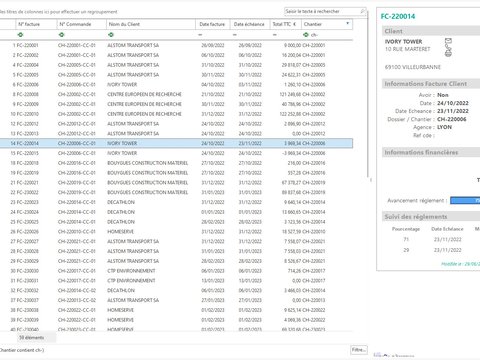This screenshot has height=360, width=480.
Task: Sort by the N° facture column header
Action: click(36, 24)
